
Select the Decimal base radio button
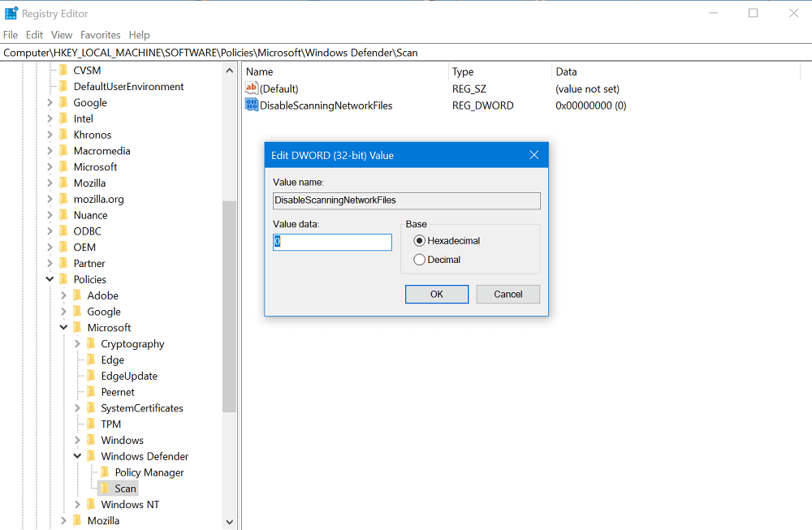tap(420, 259)
